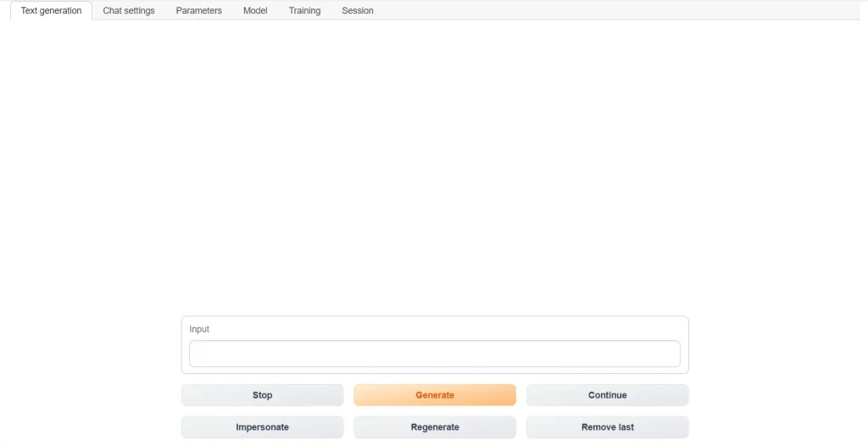Focus the message entry field
This screenshot has height=446, width=868.
[434, 354]
